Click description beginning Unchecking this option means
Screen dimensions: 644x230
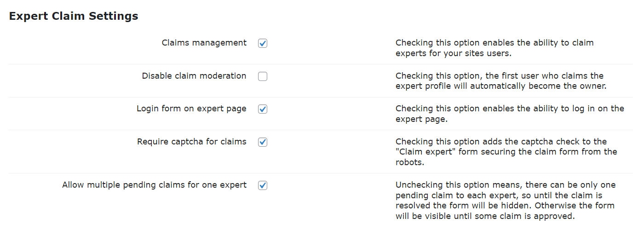click(506, 200)
